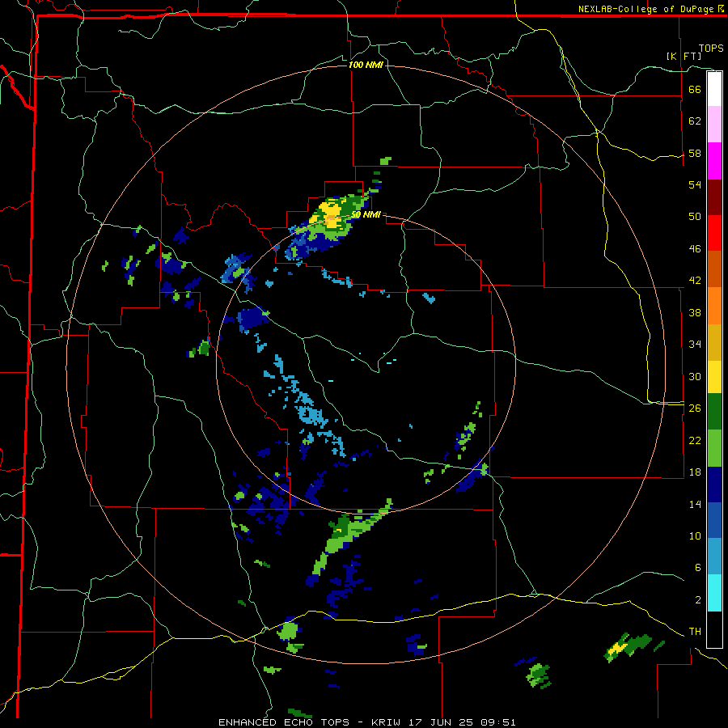Select the bright red legend swatch
This screenshot has height=728, width=728.
coord(714,233)
